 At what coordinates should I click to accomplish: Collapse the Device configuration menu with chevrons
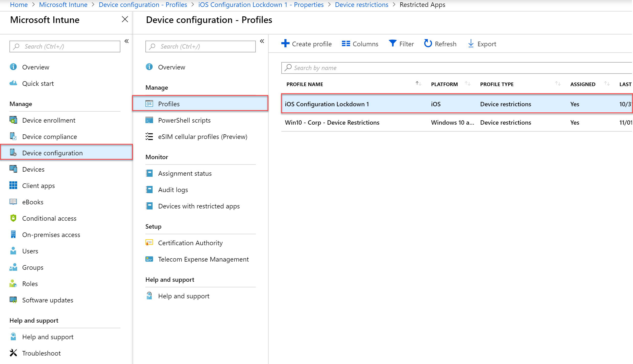click(x=262, y=41)
